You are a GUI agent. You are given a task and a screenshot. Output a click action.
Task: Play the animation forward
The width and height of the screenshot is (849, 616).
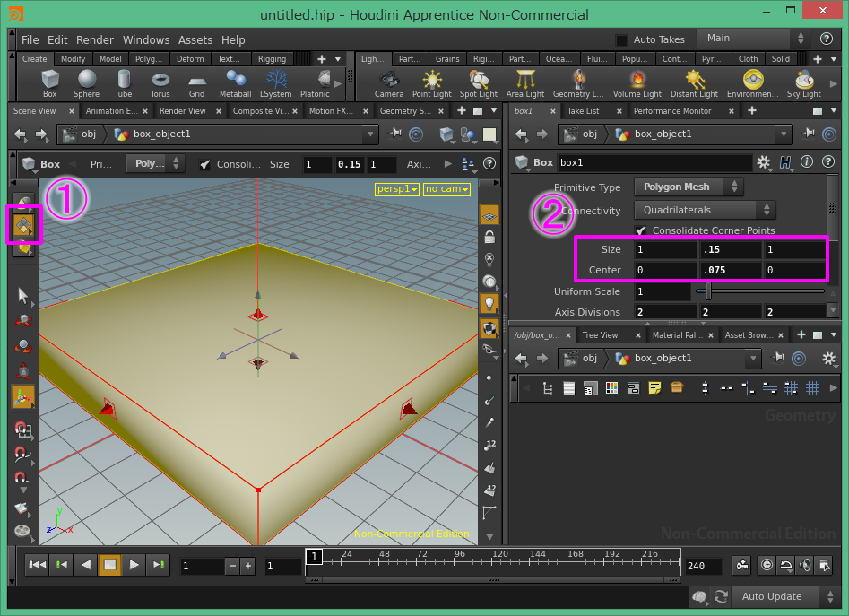(x=134, y=565)
